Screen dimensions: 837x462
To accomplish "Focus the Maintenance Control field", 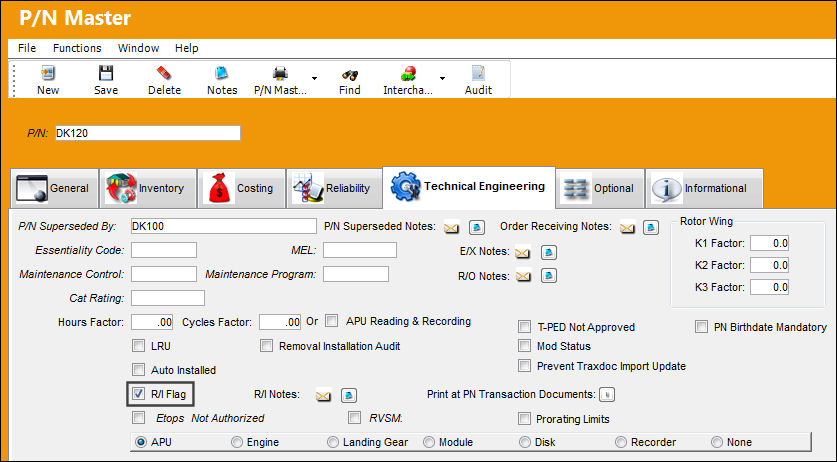I will click(164, 274).
